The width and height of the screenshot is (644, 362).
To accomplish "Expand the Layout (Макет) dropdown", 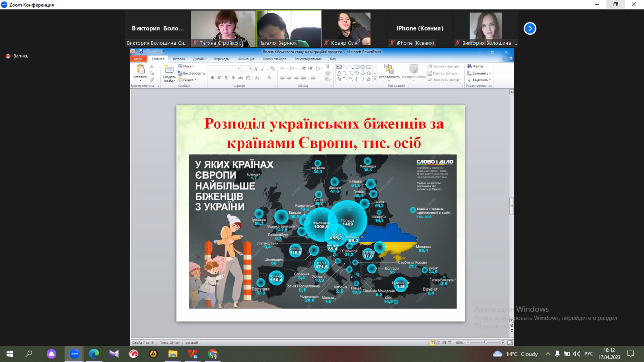I will click(x=187, y=66).
